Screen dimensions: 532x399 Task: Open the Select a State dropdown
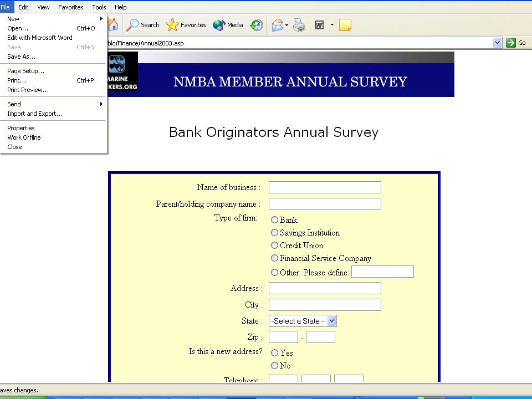click(303, 321)
